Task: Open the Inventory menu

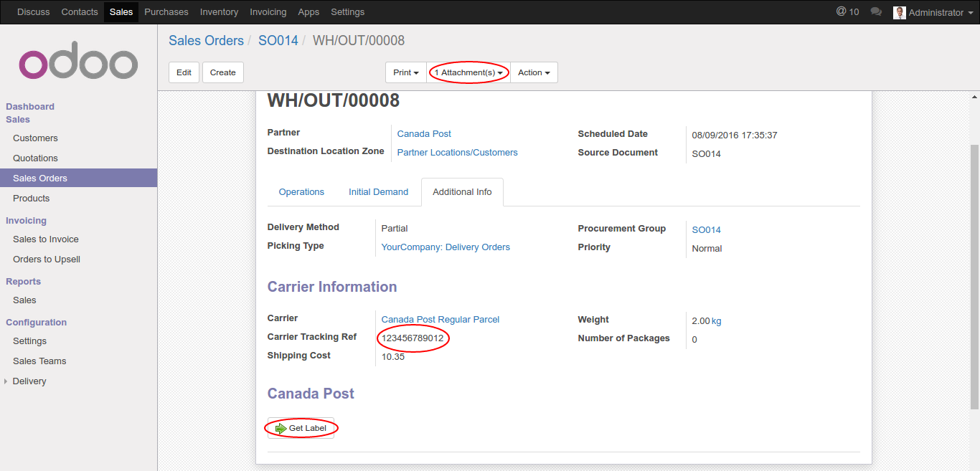Action: coord(219,12)
